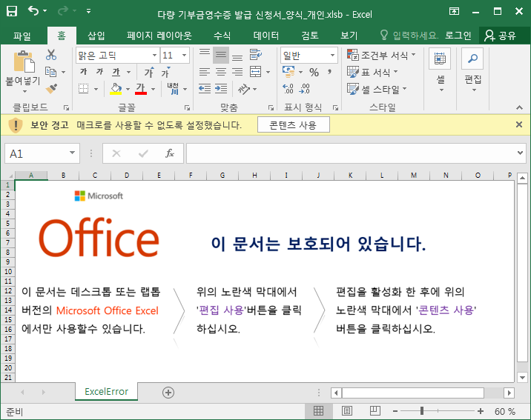Toggle center horizontal alignment

click(x=221, y=72)
